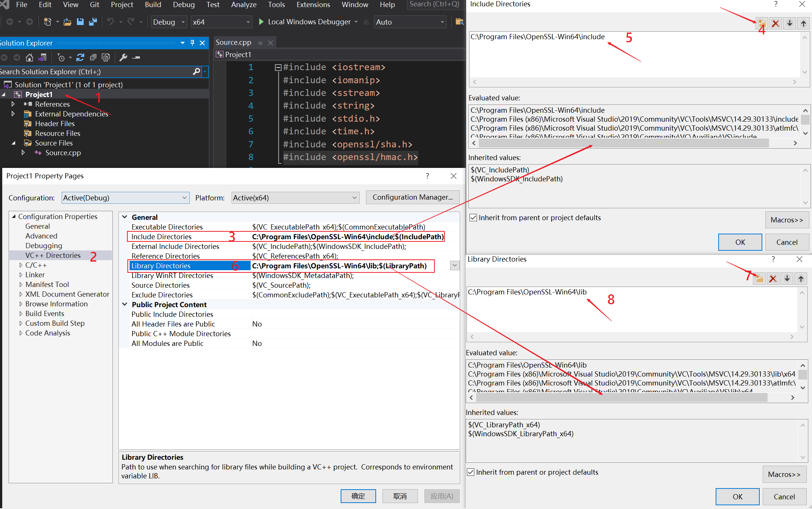Viewport: 812px width, 509px height.
Task: Click the Undo arrow icon
Action: coord(111,22)
